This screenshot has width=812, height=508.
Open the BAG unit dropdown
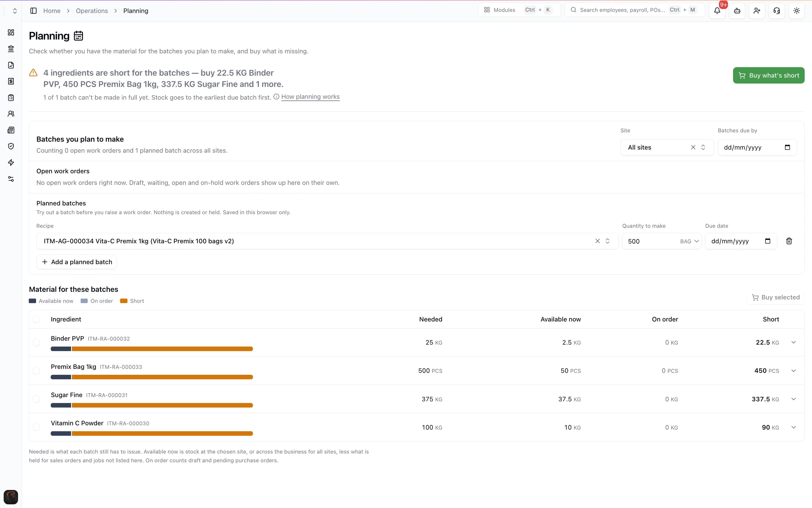[689, 241]
